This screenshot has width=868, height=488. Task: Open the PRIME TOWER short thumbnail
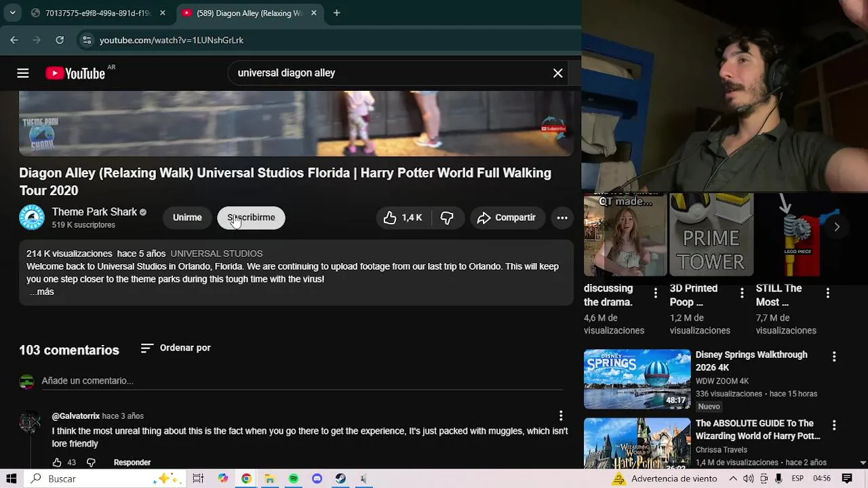point(711,235)
